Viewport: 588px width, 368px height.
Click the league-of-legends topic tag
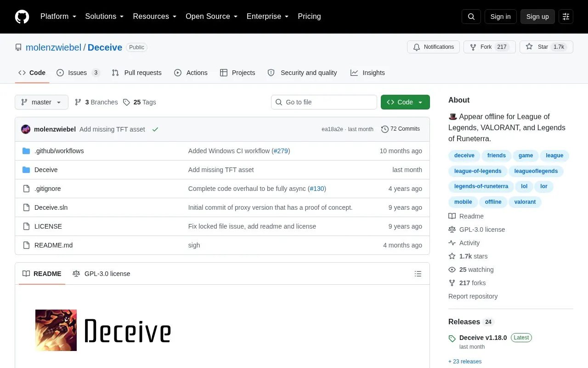point(478,171)
